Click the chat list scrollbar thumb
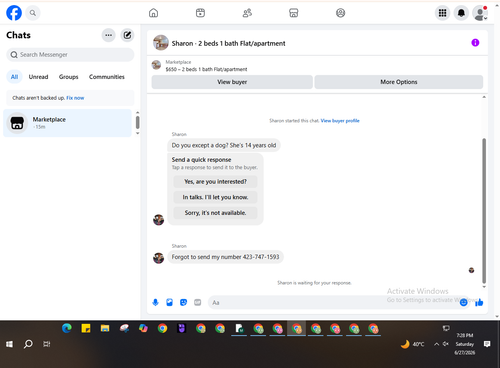 [x=138, y=122]
